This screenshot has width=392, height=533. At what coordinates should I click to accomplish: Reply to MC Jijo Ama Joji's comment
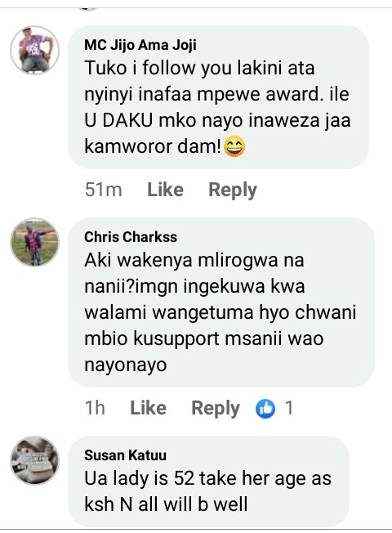233,190
